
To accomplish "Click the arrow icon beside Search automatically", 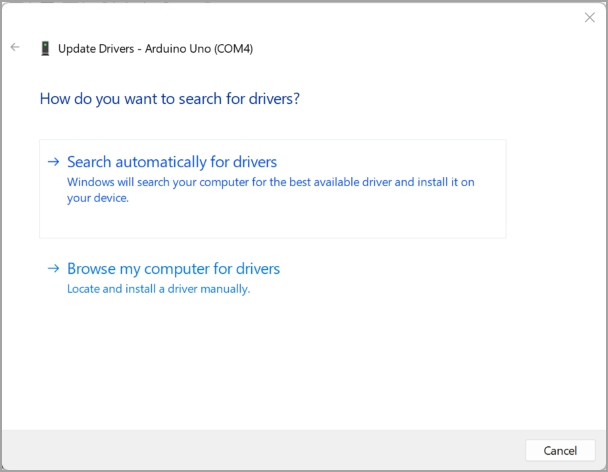I will point(53,162).
